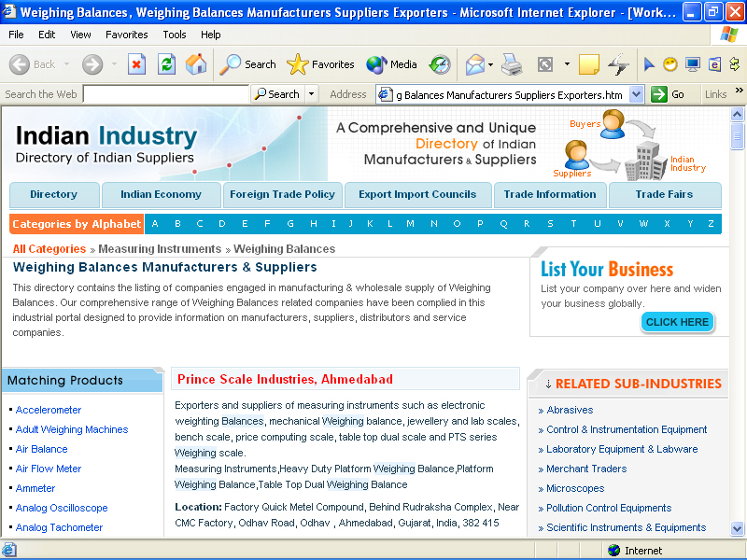Viewport: 747px width, 560px height.
Task: Click the Mail envelope icon
Action: coord(475,64)
